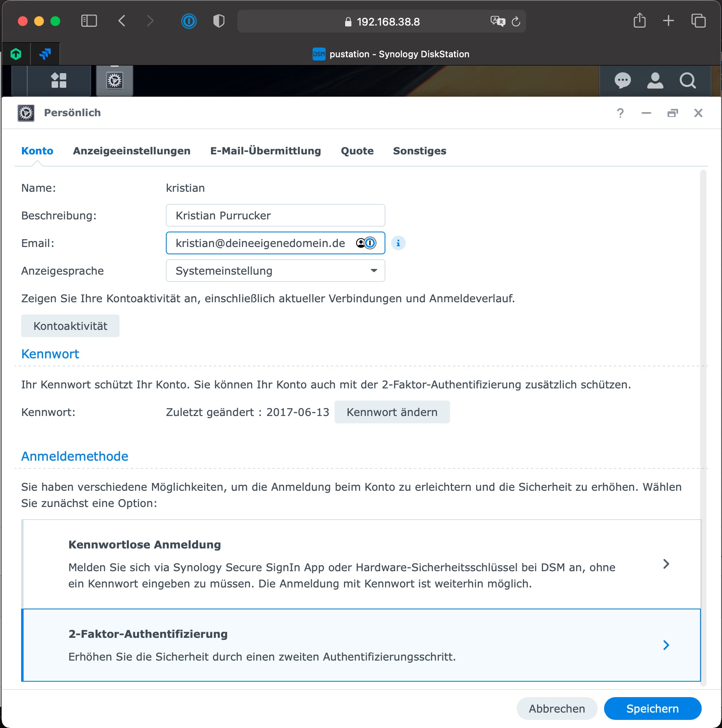Switch to the Anzeigeeinstellungen tab

(132, 151)
